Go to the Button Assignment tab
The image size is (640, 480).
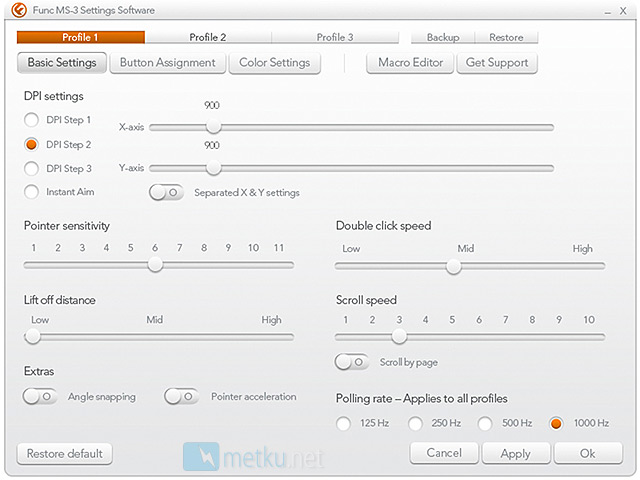point(168,63)
